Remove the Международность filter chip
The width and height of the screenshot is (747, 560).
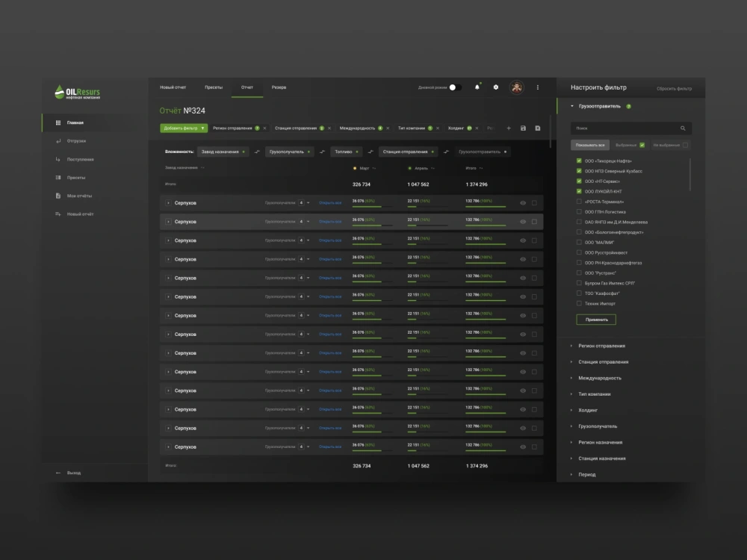(388, 128)
